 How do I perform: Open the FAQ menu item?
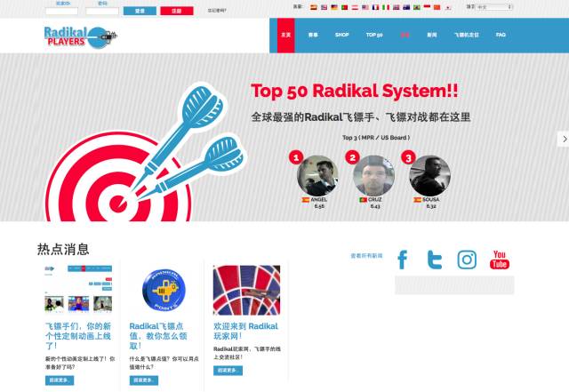(x=501, y=35)
